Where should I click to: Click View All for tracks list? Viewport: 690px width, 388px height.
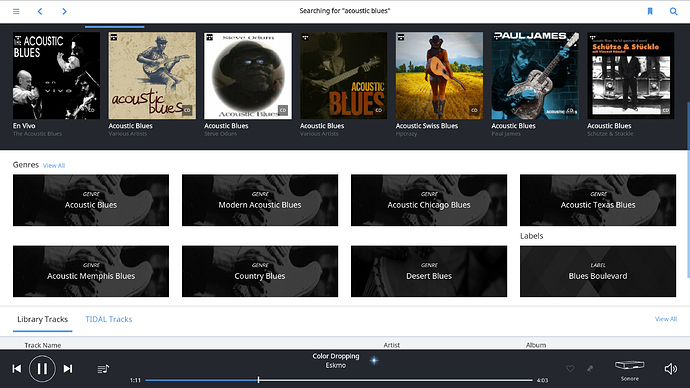pyautogui.click(x=666, y=319)
